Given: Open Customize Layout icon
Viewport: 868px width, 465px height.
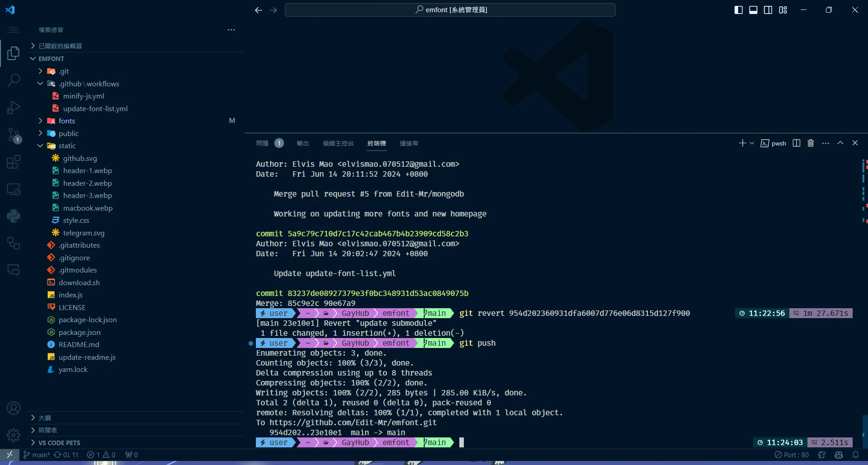Looking at the screenshot, I should click(x=783, y=10).
